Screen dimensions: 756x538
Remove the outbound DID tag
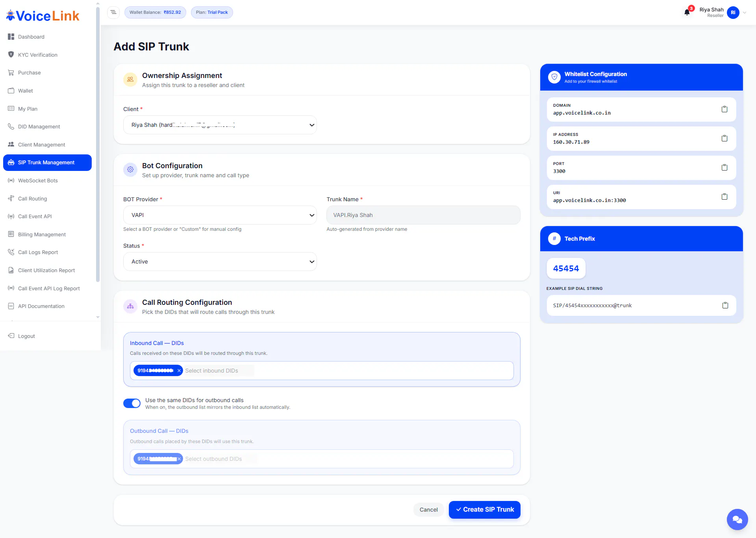pos(179,459)
